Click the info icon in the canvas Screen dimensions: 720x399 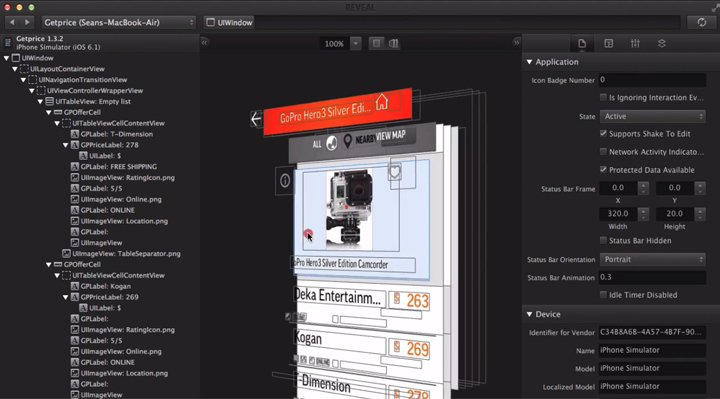[x=285, y=180]
